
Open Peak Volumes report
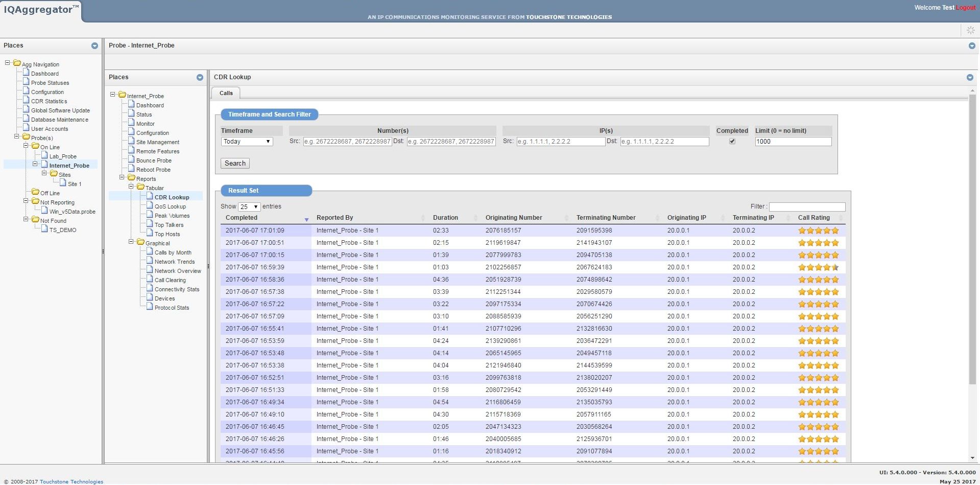coord(172,216)
